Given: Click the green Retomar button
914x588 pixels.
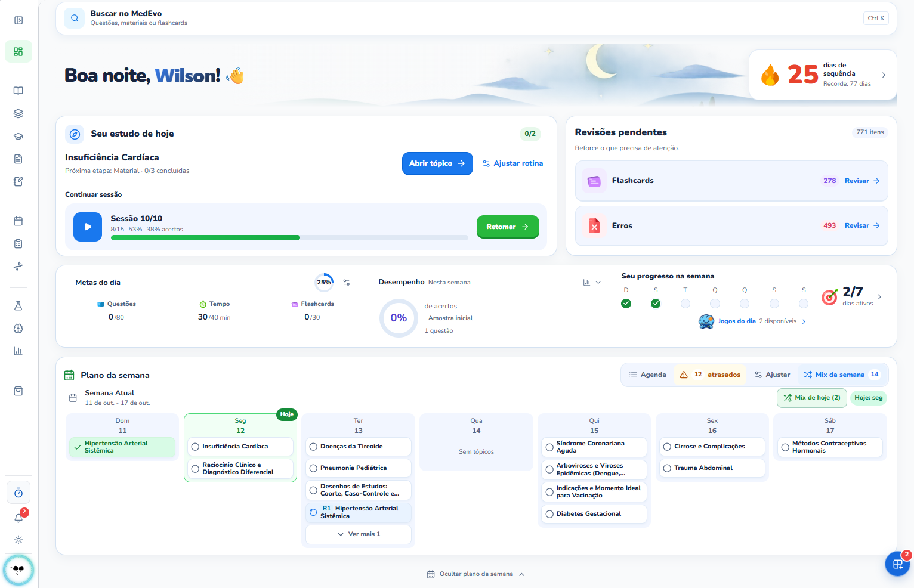Looking at the screenshot, I should 508,227.
